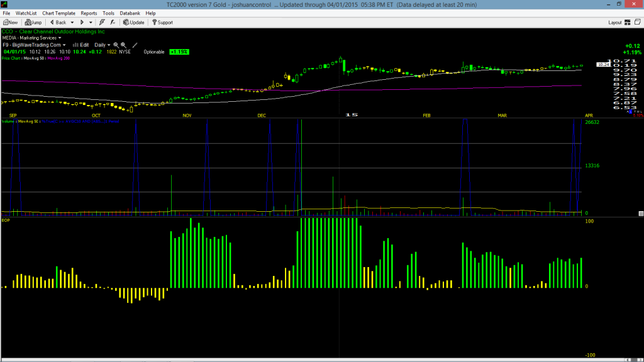
Task: Click the cascade windows icon beside Layout
Action: 638,22
